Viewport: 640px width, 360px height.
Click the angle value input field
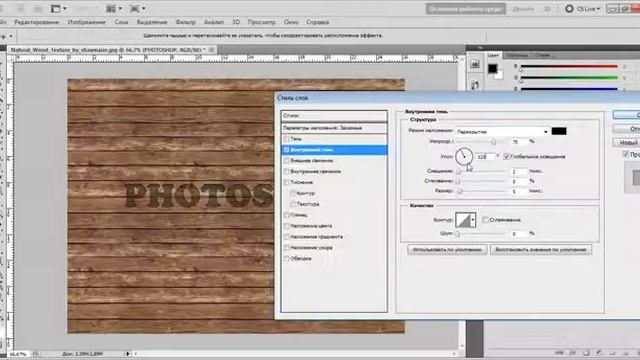485,157
